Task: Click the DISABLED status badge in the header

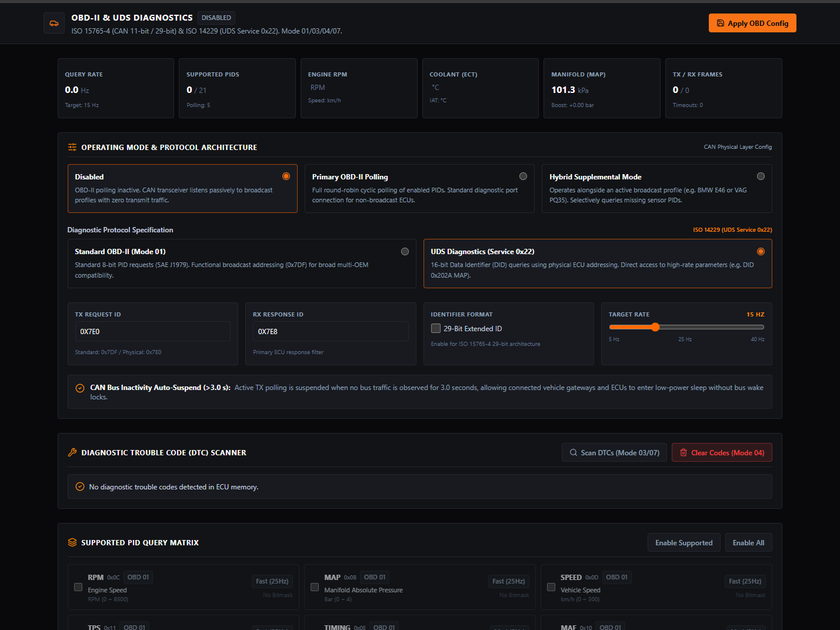Action: coord(216,18)
